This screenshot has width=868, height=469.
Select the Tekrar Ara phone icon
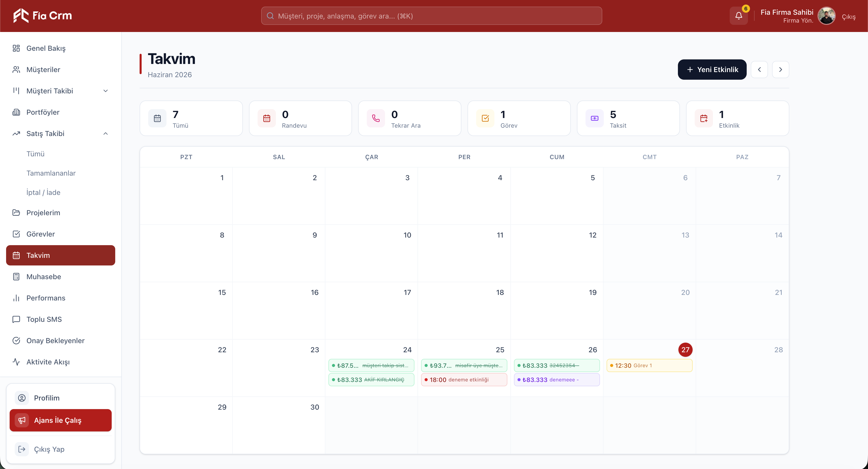(376, 118)
